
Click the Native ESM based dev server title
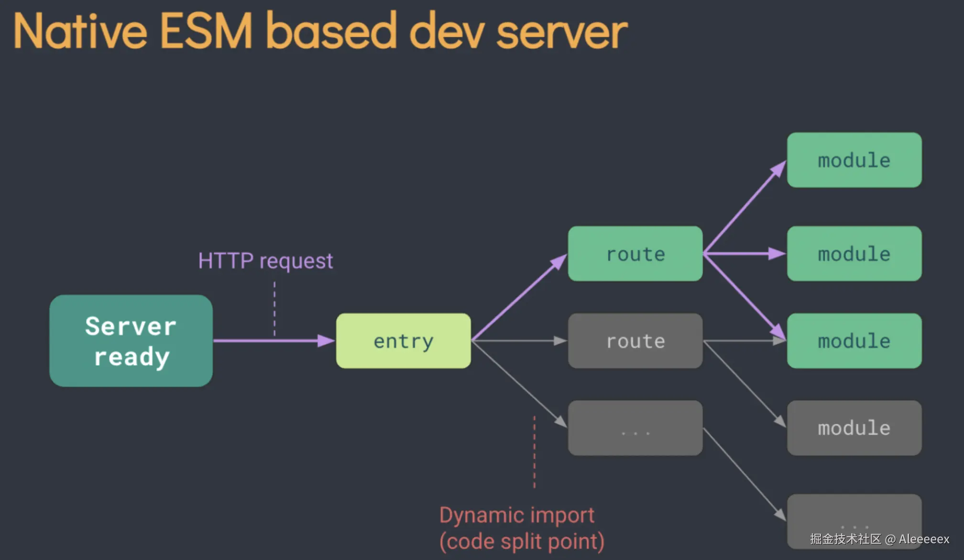319,32
